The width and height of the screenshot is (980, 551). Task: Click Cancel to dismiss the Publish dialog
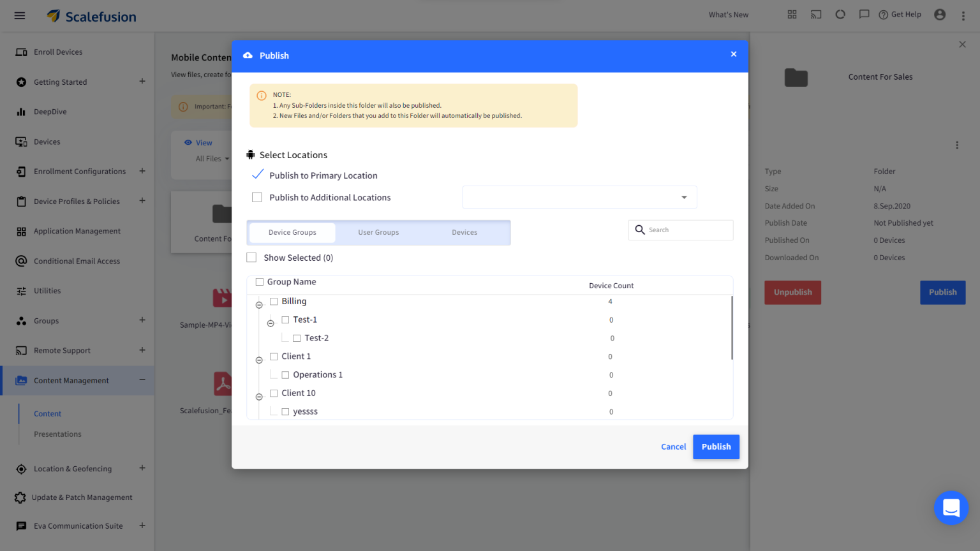[x=673, y=446]
